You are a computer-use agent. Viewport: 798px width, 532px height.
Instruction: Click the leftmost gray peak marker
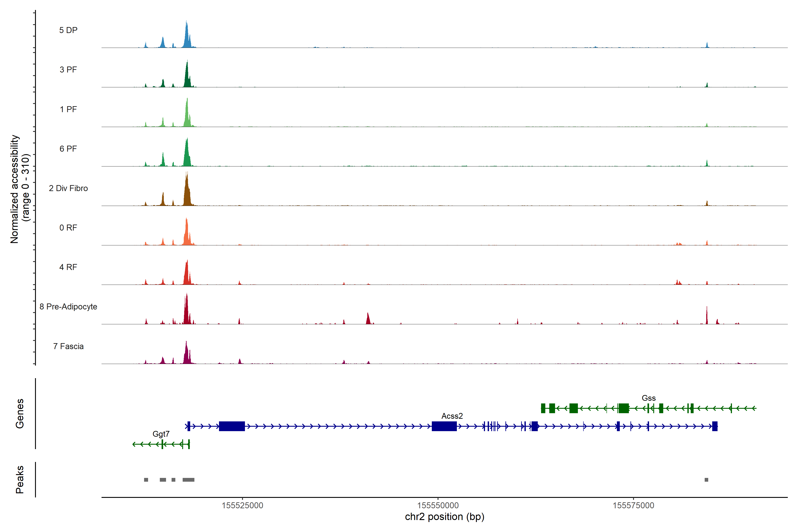146,480
